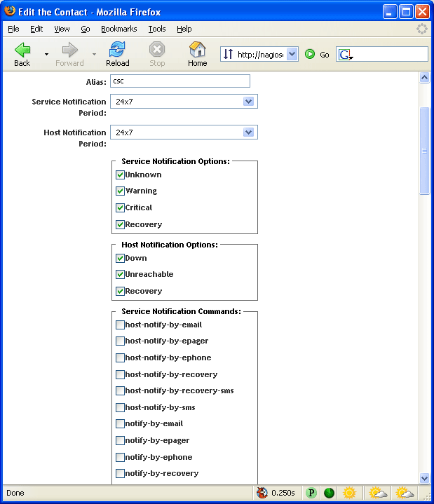Image resolution: width=434 pixels, height=504 pixels.
Task: Click the scrollbar down arrow
Action: pyautogui.click(x=424, y=478)
